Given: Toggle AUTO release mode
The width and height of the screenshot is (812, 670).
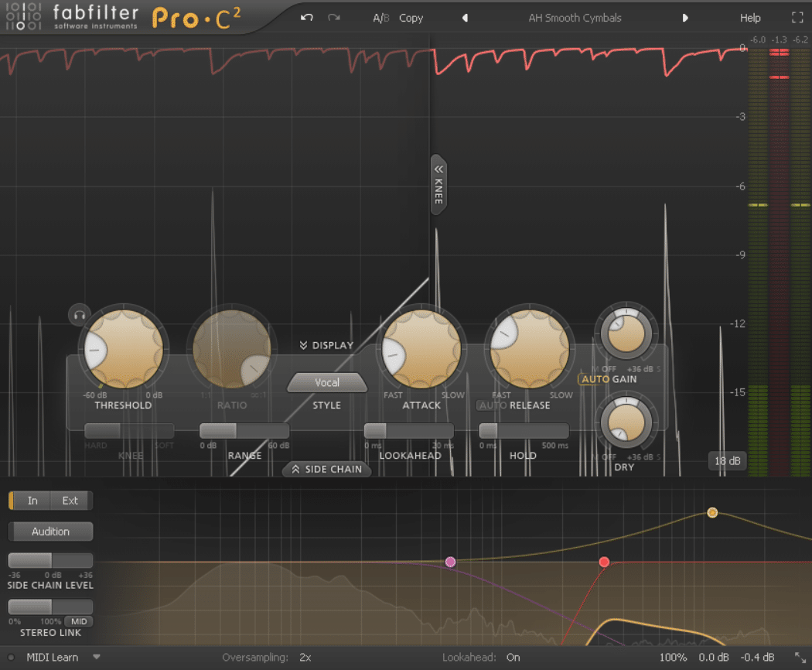Looking at the screenshot, I should tap(493, 405).
